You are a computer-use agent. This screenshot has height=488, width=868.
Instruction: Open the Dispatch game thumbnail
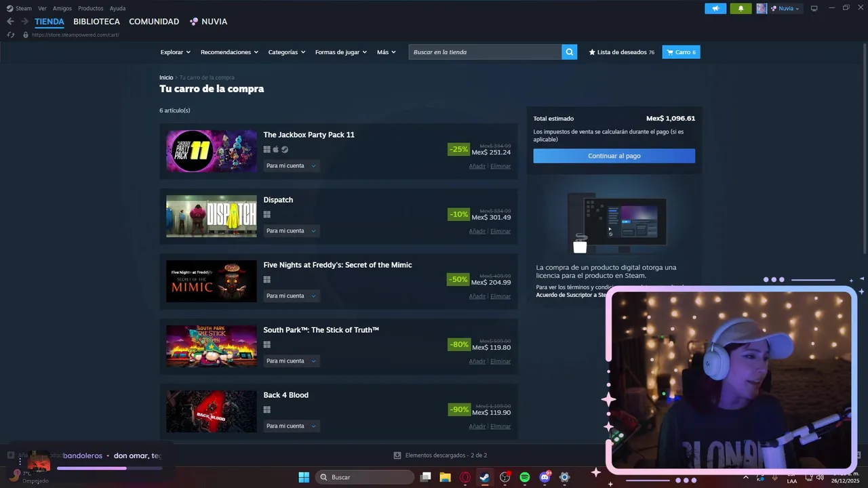click(212, 216)
